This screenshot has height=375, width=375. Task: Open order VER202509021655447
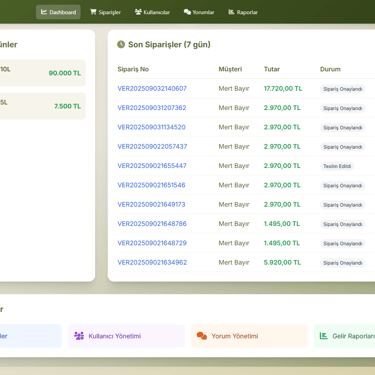click(x=152, y=166)
